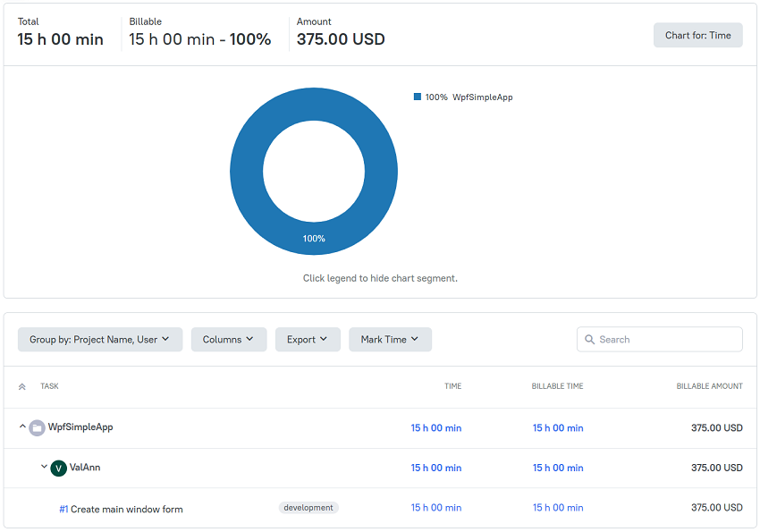Collapse the ValAnn user row
The image size is (760, 532).
tap(44, 467)
